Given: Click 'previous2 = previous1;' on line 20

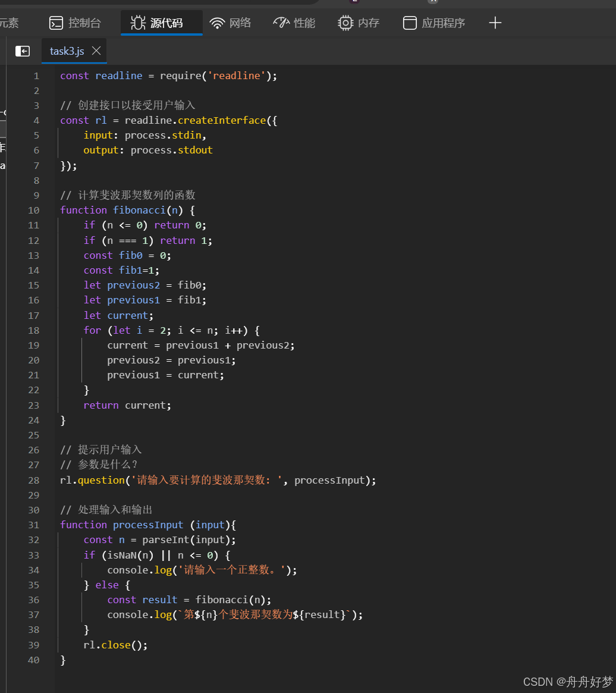Looking at the screenshot, I should coord(171,360).
